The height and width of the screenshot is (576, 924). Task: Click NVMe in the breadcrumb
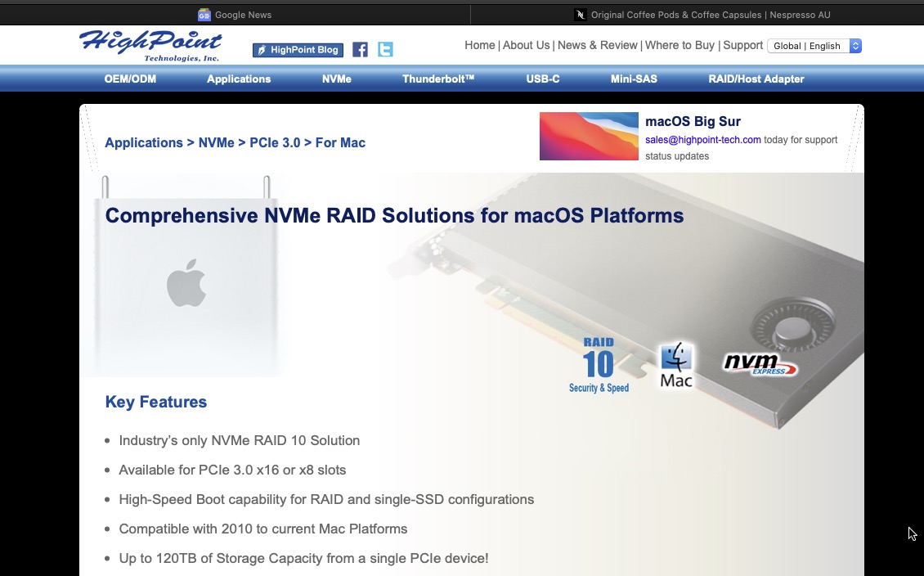coord(216,142)
